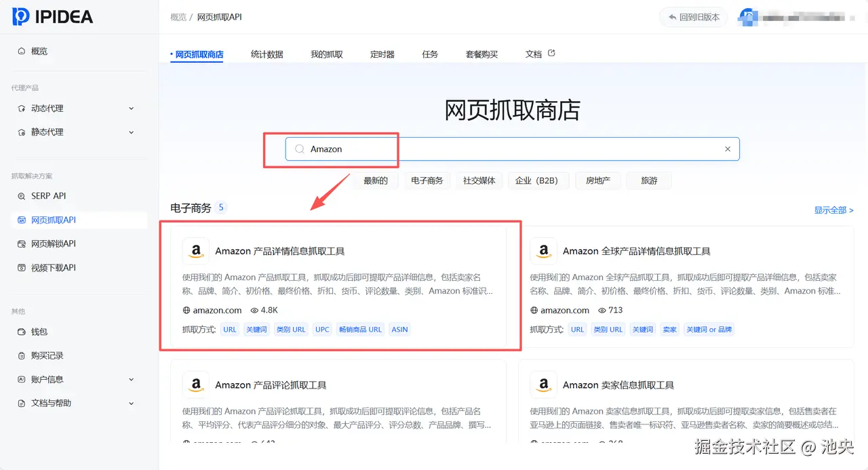
Task: Click the 概览 home icon in sidebar
Action: pos(22,51)
